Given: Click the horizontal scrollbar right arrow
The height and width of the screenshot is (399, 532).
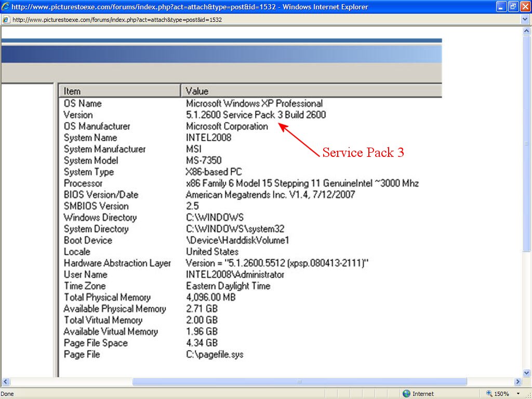Looking at the screenshot, I should [x=517, y=381].
